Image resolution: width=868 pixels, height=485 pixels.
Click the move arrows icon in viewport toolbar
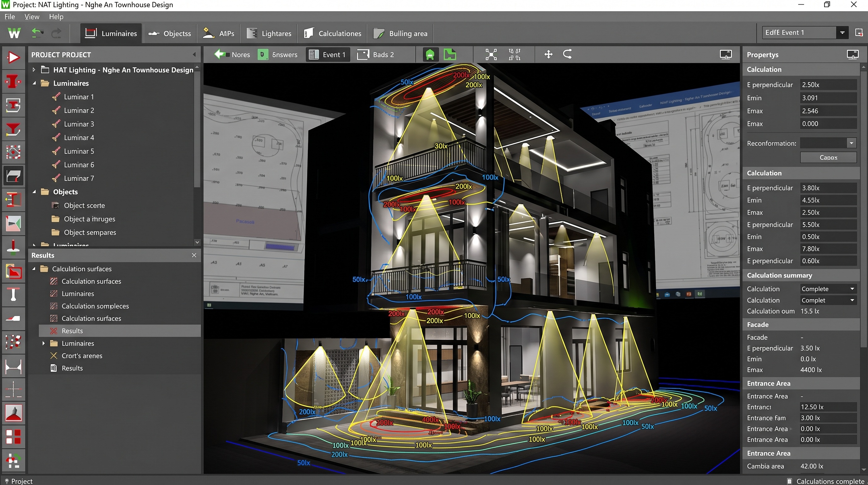[548, 54]
